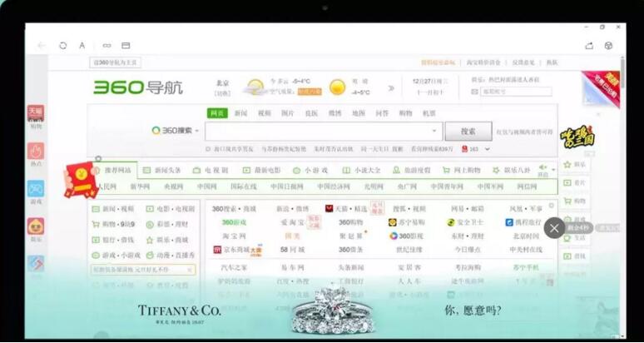The image size is (644, 343).
Task: Open the 360搜索 engine selector dropdown
Action: 196,131
